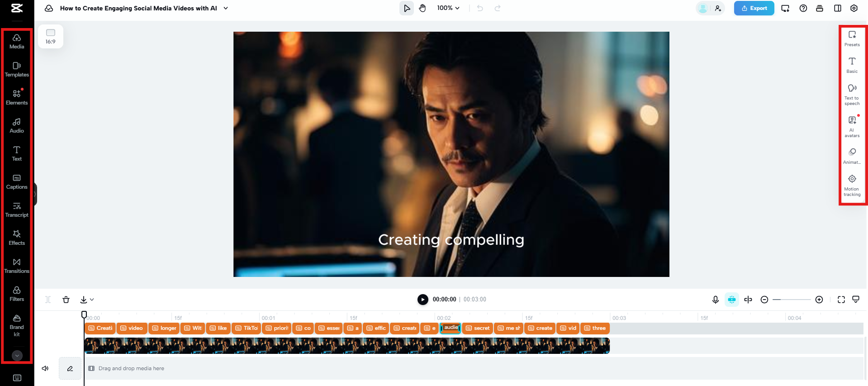The width and height of the screenshot is (868, 386).
Task: Open the Help question mark icon
Action: click(x=803, y=8)
